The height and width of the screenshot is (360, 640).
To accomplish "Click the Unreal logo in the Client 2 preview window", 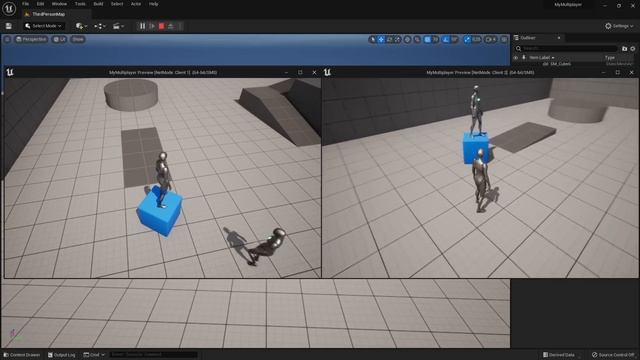I will [327, 72].
